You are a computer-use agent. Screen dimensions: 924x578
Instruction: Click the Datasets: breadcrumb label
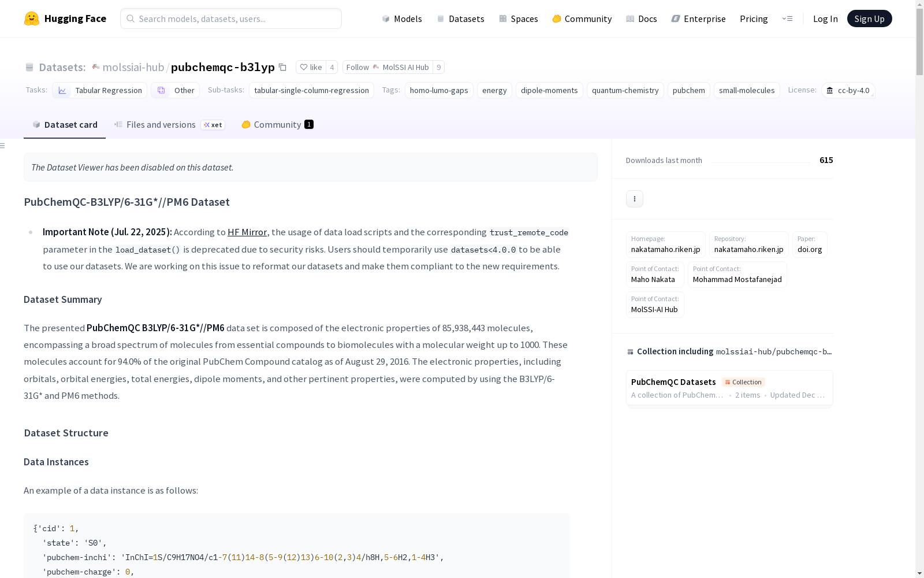[x=62, y=67]
